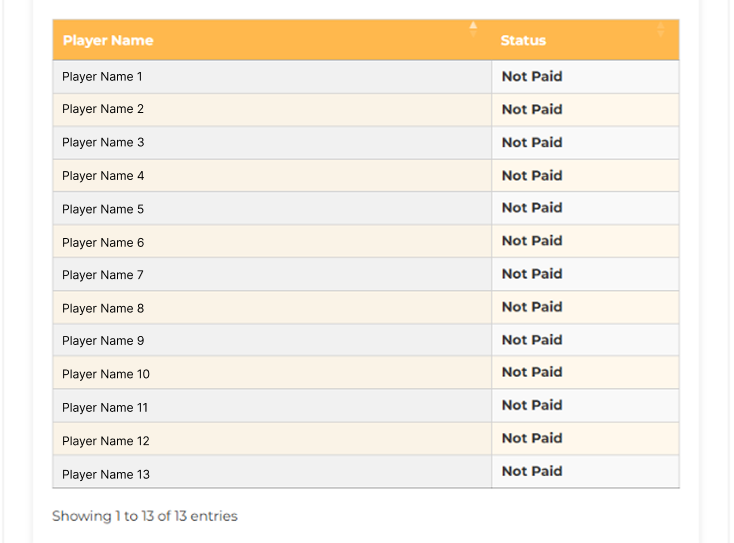Click the Status column header
This screenshot has height=543, width=734.
point(585,40)
